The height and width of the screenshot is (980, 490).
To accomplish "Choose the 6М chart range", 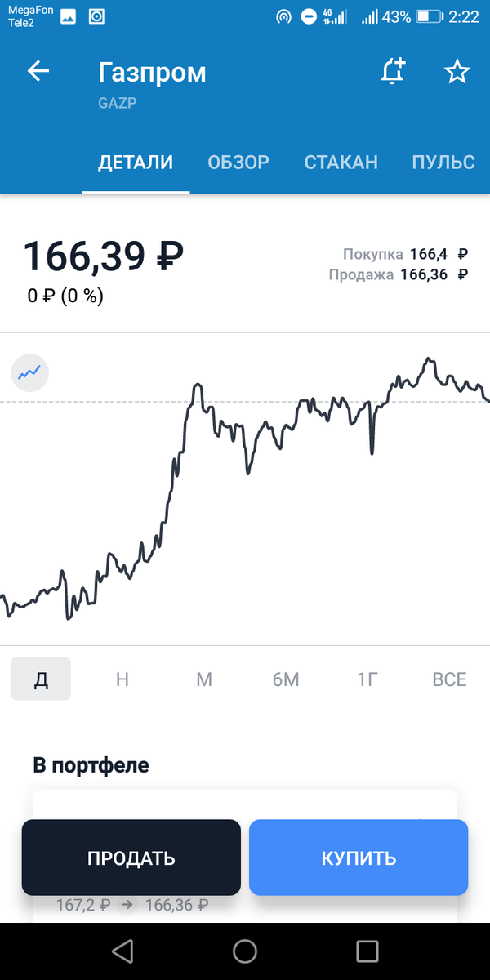I will tap(286, 679).
